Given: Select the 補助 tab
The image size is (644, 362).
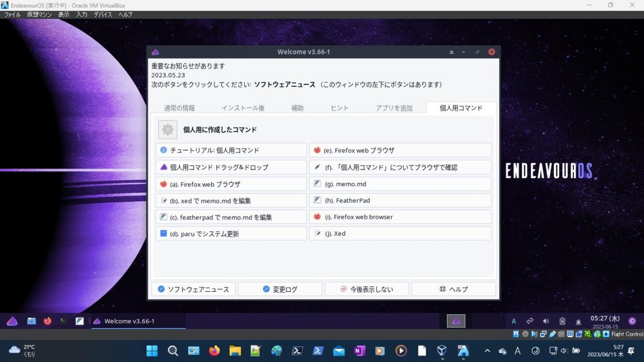Looking at the screenshot, I should [x=297, y=108].
